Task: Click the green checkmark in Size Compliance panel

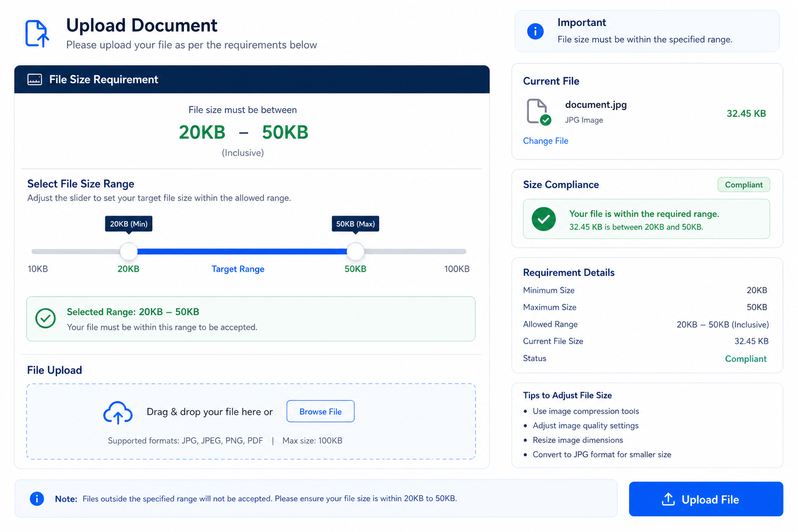Action: click(x=544, y=219)
